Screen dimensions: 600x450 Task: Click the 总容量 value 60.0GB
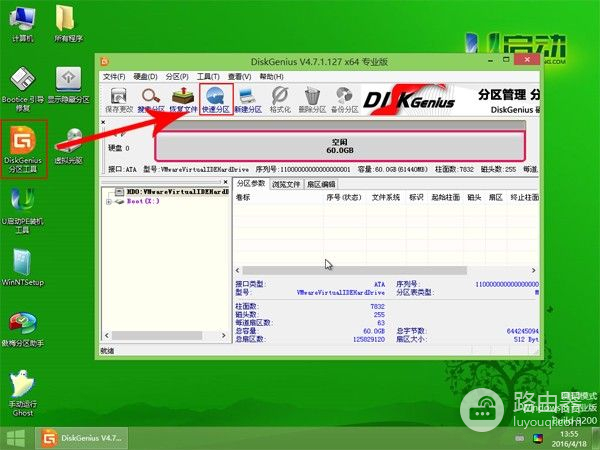coord(374,331)
